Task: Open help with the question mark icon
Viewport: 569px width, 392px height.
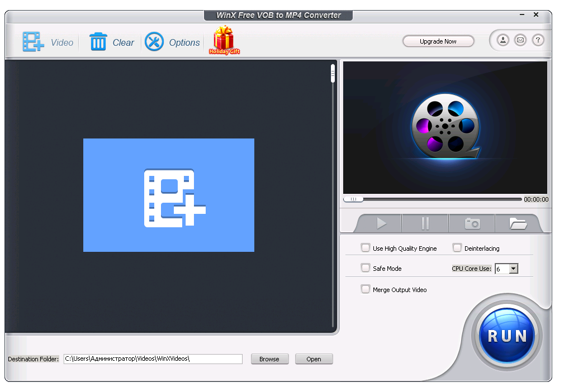Action: 538,40
